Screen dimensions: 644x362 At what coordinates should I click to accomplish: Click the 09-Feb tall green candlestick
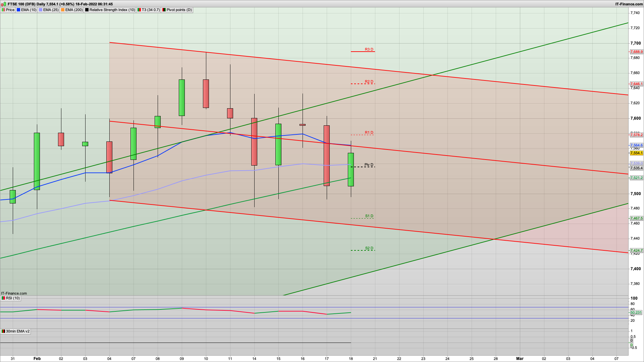tap(182, 98)
